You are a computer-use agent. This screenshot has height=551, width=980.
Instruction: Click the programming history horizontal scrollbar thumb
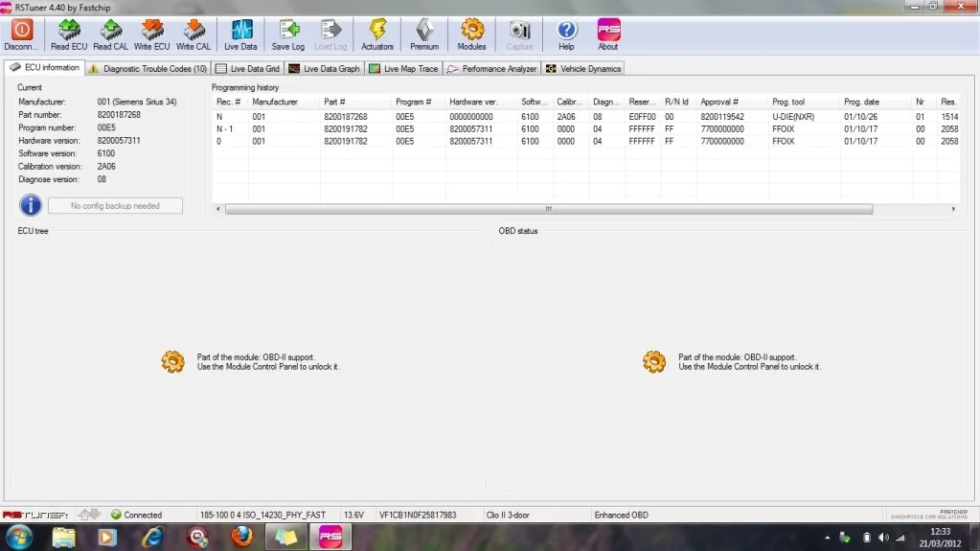click(549, 209)
